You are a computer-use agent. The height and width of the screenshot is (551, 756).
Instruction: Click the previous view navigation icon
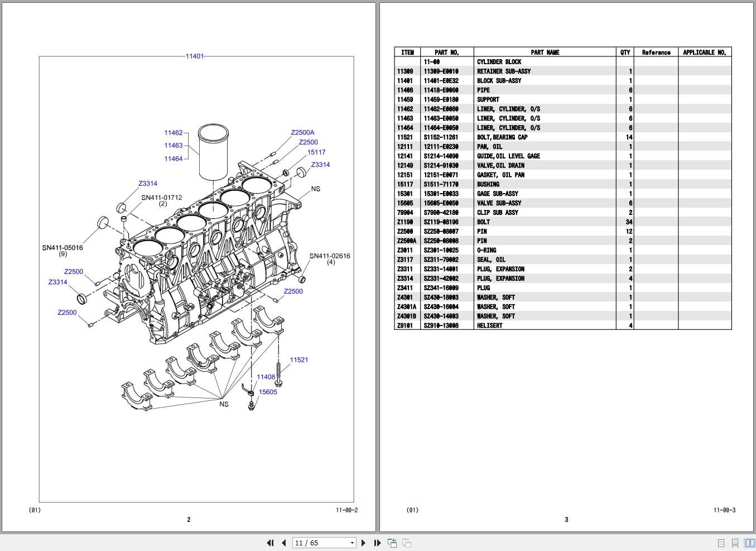click(x=392, y=543)
